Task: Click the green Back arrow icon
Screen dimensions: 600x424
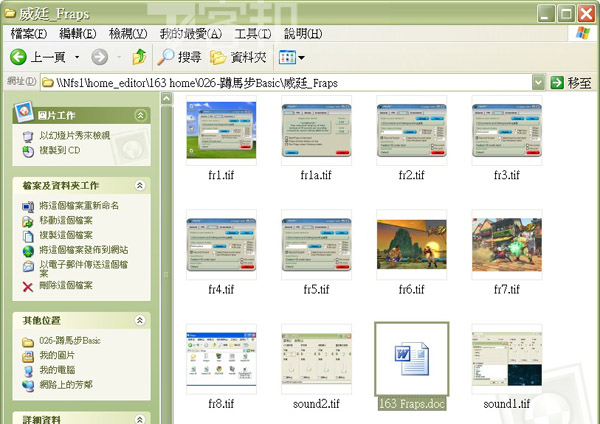Action: pos(18,57)
